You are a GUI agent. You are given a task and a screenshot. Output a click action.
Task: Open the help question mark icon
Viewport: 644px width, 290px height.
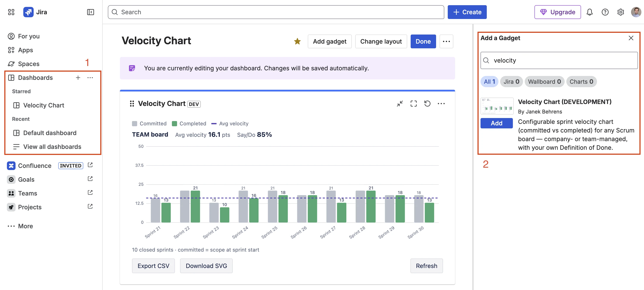[605, 12]
